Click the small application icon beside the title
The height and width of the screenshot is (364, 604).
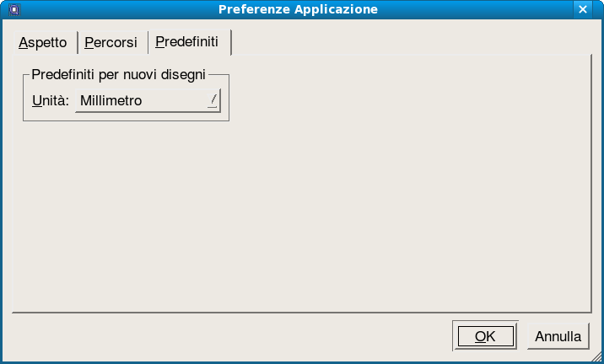pyautogui.click(x=12, y=10)
